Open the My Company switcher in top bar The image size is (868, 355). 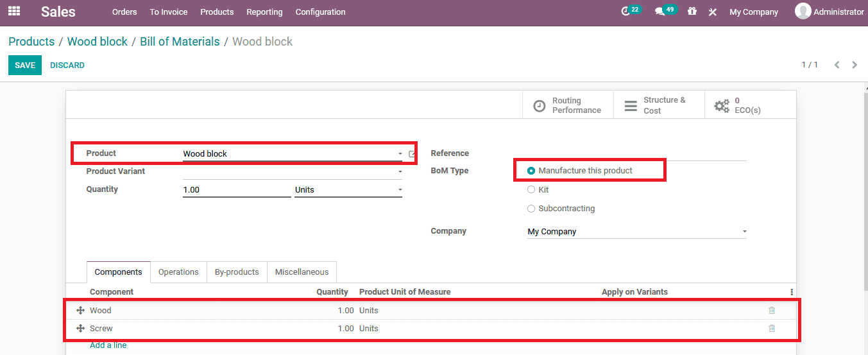point(754,12)
